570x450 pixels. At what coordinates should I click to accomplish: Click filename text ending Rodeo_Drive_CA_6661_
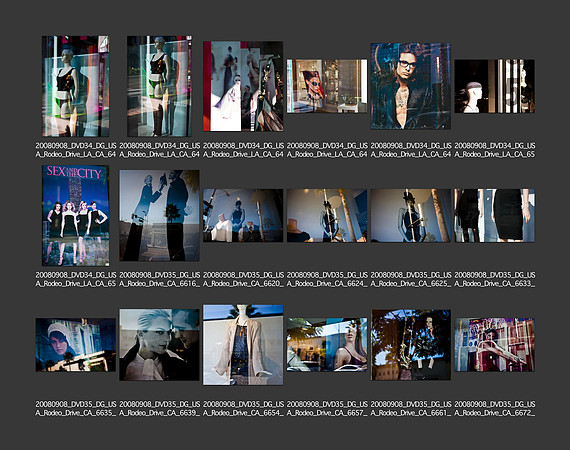pyautogui.click(x=411, y=408)
